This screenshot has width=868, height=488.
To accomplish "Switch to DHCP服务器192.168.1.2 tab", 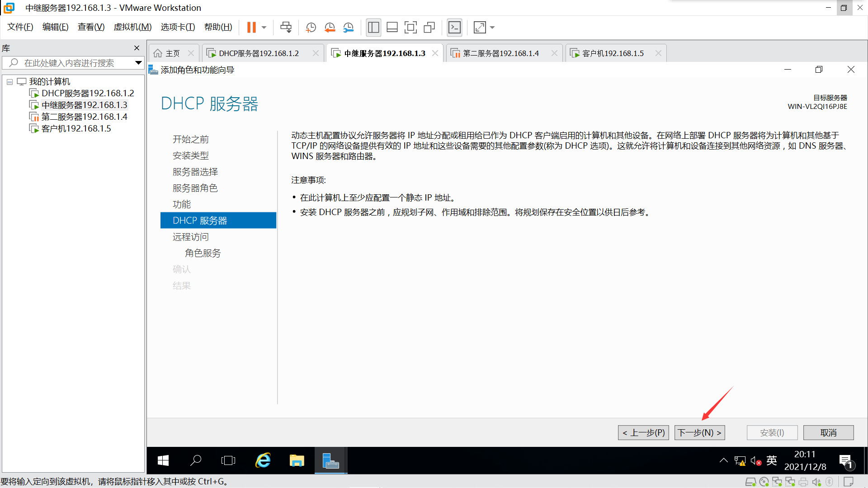I will 259,53.
